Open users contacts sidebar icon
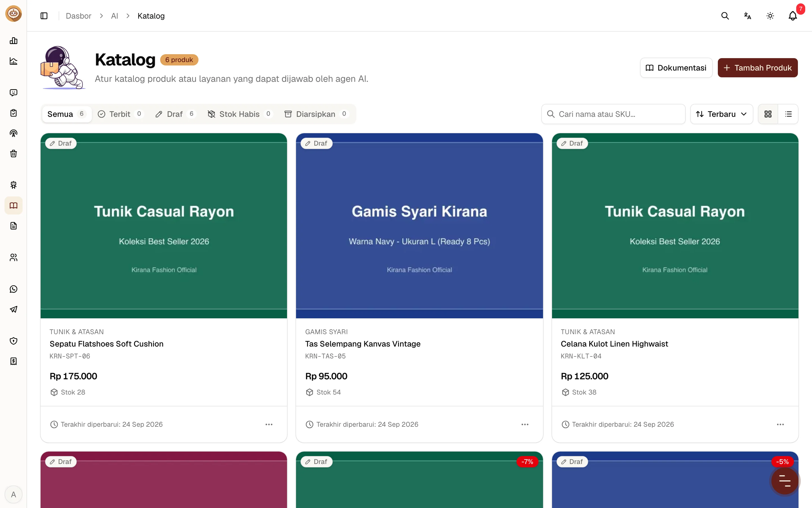This screenshot has height=508, width=812. click(14, 257)
